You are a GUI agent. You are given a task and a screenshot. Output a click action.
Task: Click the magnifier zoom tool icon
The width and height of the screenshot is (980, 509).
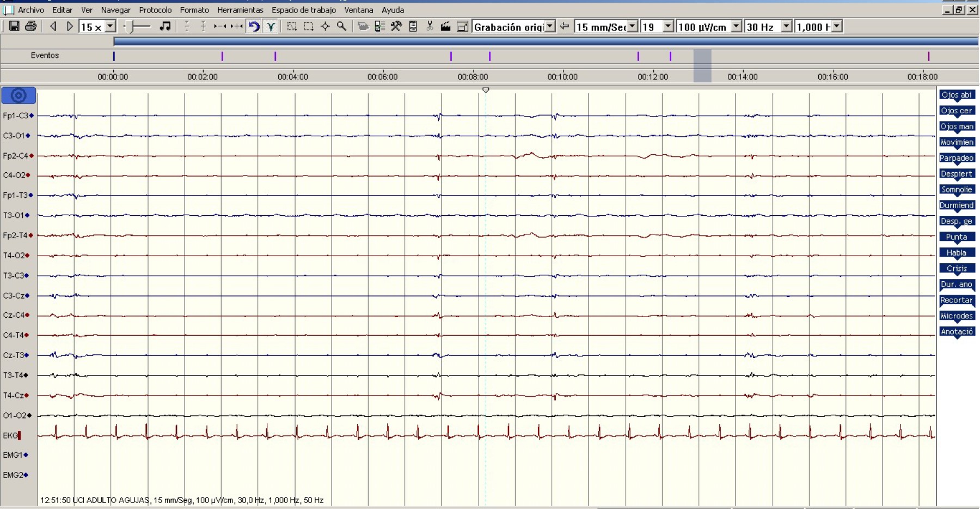pos(341,26)
